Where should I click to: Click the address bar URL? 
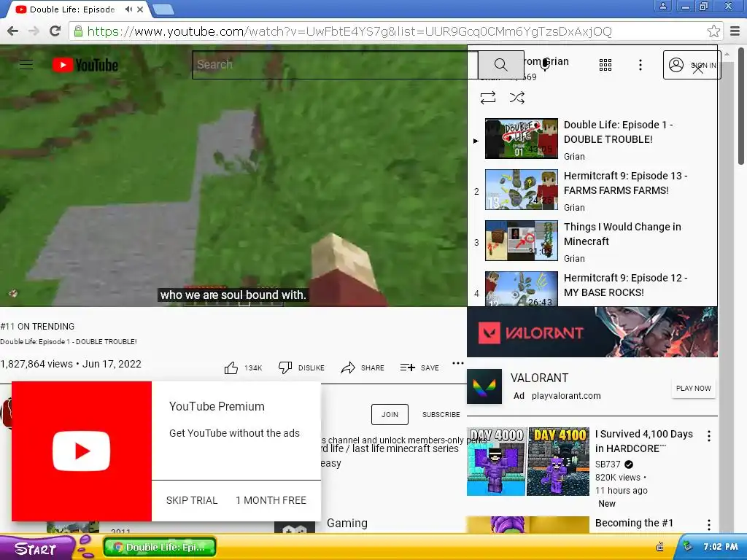[349, 31]
